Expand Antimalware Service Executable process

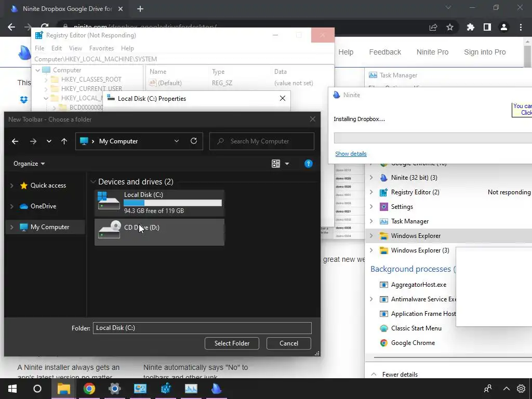tap(371, 299)
